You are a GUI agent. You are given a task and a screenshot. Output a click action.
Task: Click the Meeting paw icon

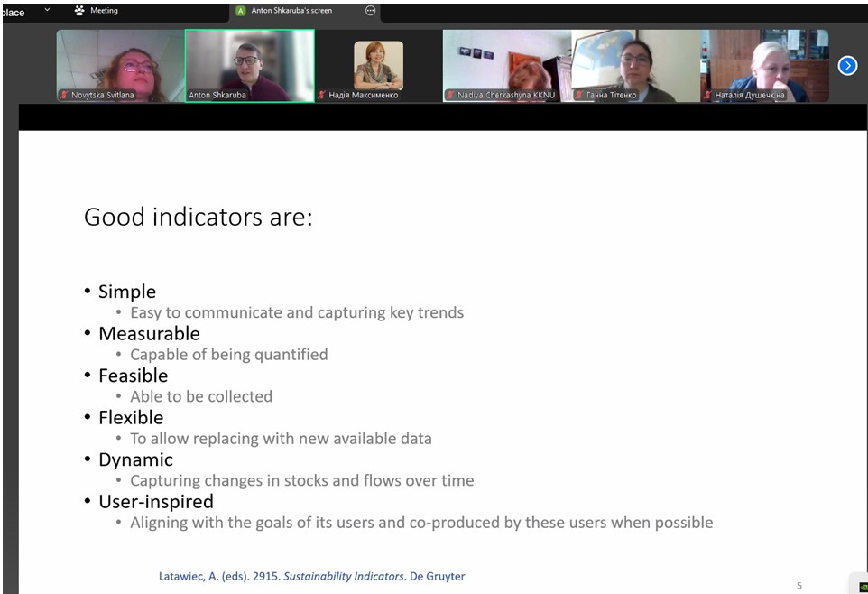click(80, 11)
